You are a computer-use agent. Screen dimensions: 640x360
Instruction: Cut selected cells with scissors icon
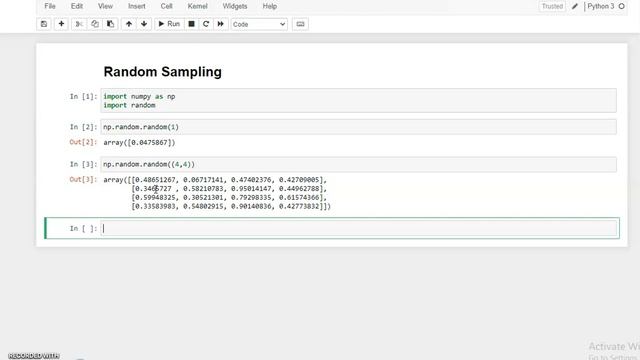[79, 24]
